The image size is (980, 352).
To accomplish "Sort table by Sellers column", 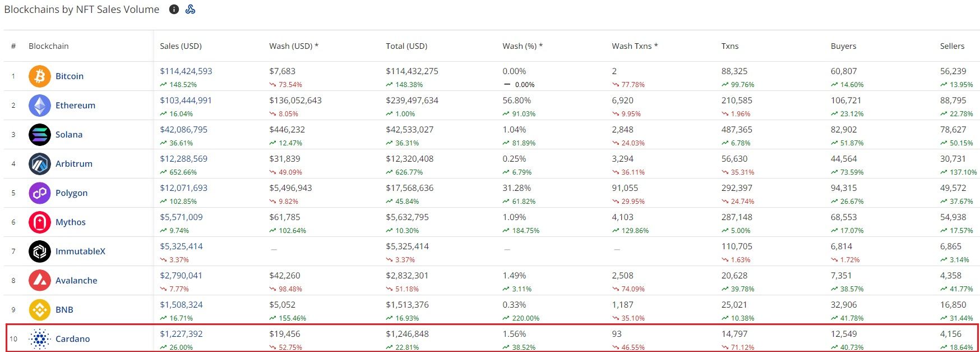I will point(952,46).
